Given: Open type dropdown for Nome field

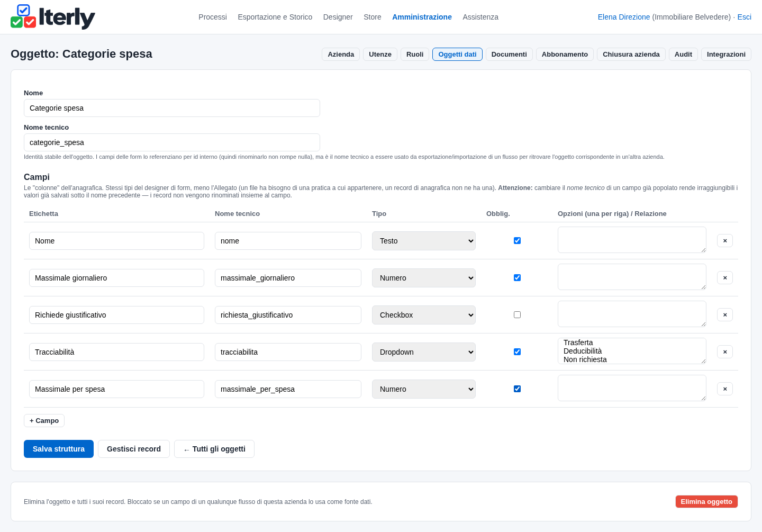Looking at the screenshot, I should pos(424,241).
